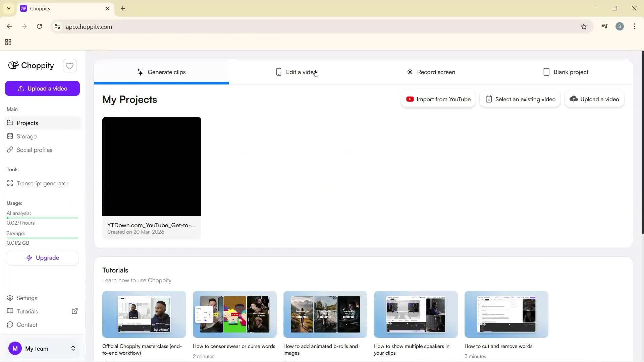Open the YTDown project thumbnail

point(152,166)
